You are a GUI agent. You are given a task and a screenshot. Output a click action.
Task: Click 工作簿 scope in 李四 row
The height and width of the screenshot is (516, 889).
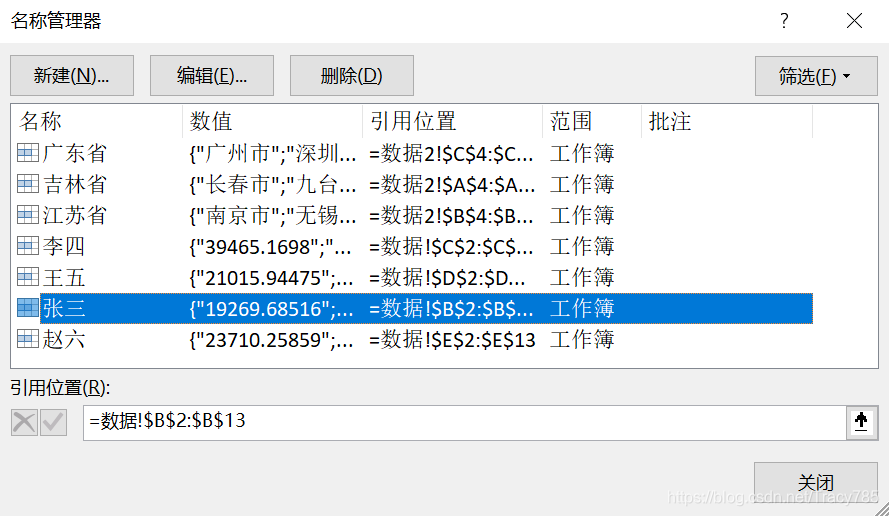tap(582, 247)
